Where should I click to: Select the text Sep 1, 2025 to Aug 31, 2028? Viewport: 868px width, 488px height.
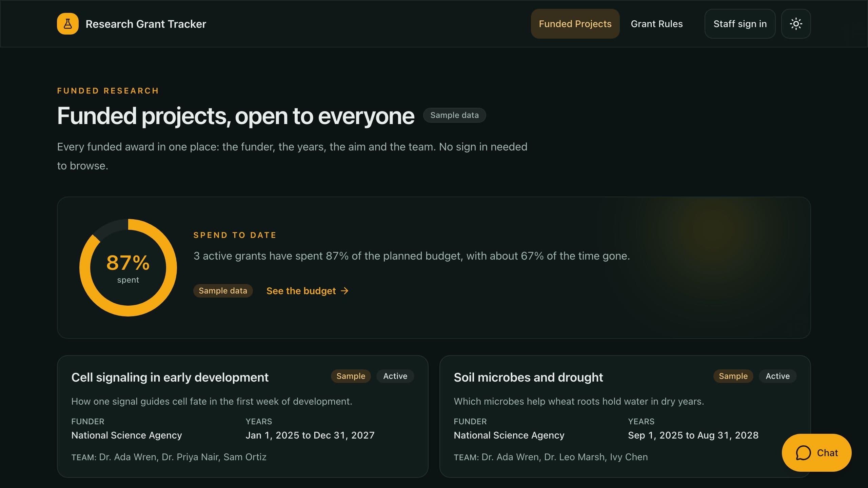click(693, 435)
